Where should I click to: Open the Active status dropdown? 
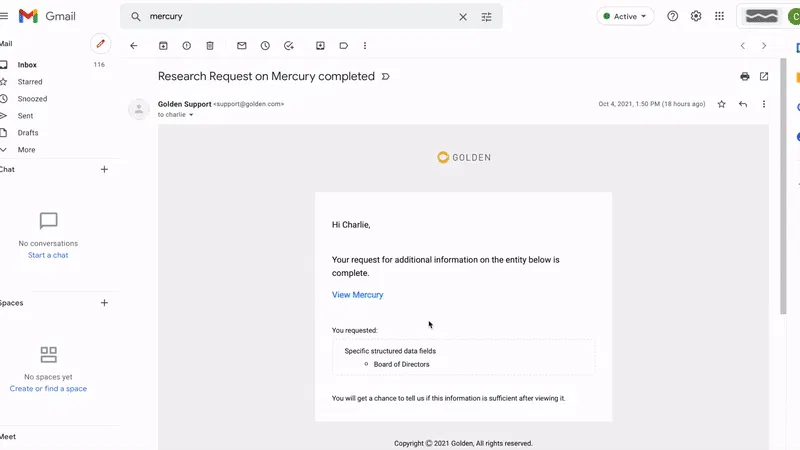625,16
